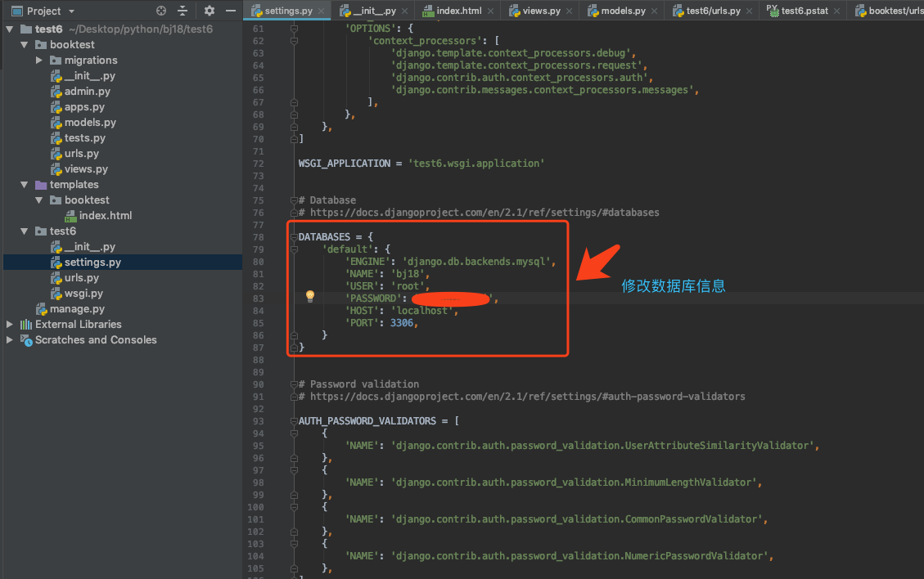Select tests.py in the project tree

[x=85, y=138]
